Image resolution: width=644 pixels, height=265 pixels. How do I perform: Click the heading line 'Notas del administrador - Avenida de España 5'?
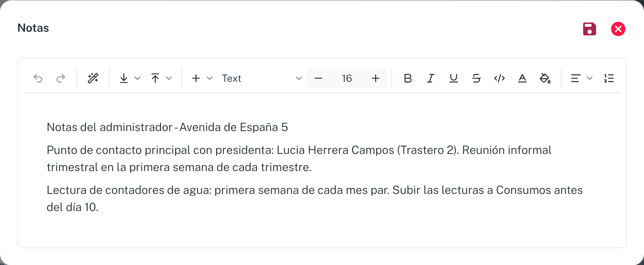pyautogui.click(x=167, y=127)
